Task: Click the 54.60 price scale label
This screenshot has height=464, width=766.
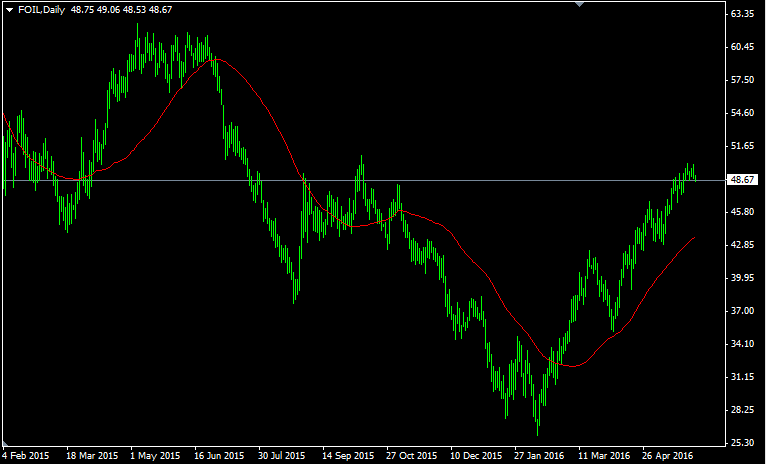Action: [x=743, y=113]
